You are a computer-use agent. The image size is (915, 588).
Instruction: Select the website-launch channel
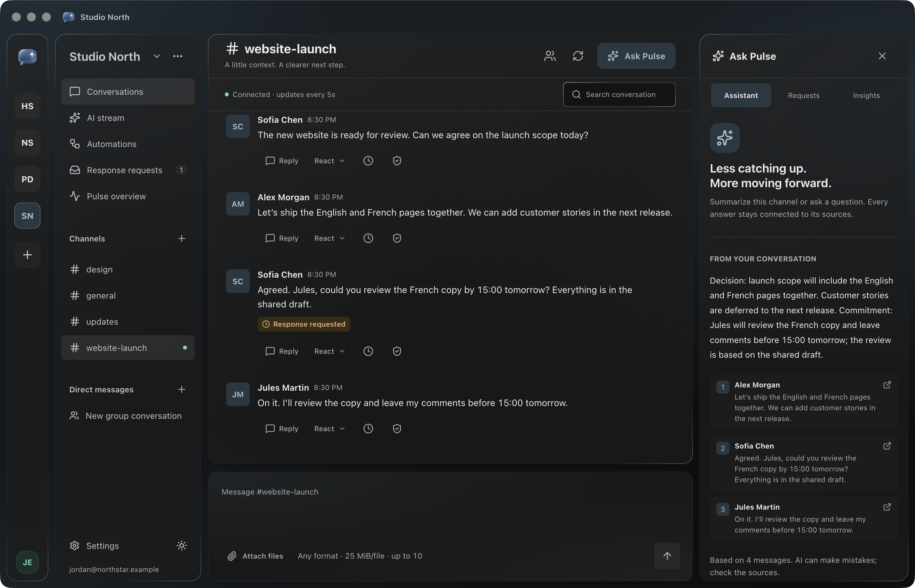[128, 348]
